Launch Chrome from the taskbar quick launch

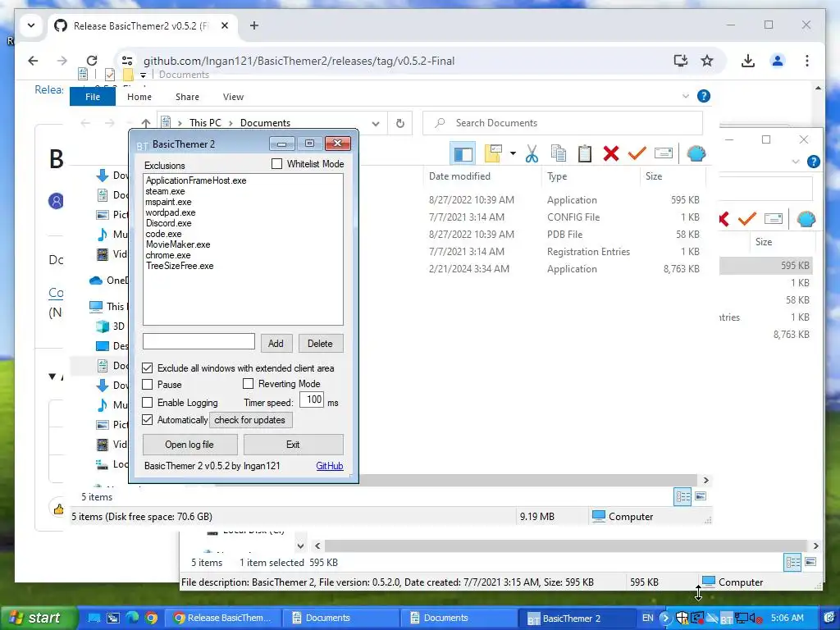click(152, 618)
